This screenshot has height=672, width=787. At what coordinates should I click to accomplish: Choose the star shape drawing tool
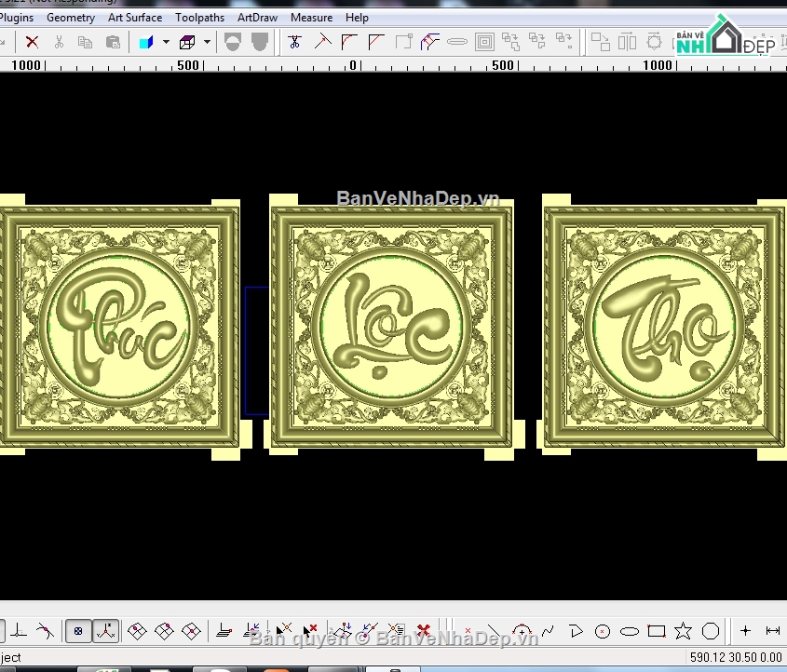(x=683, y=631)
